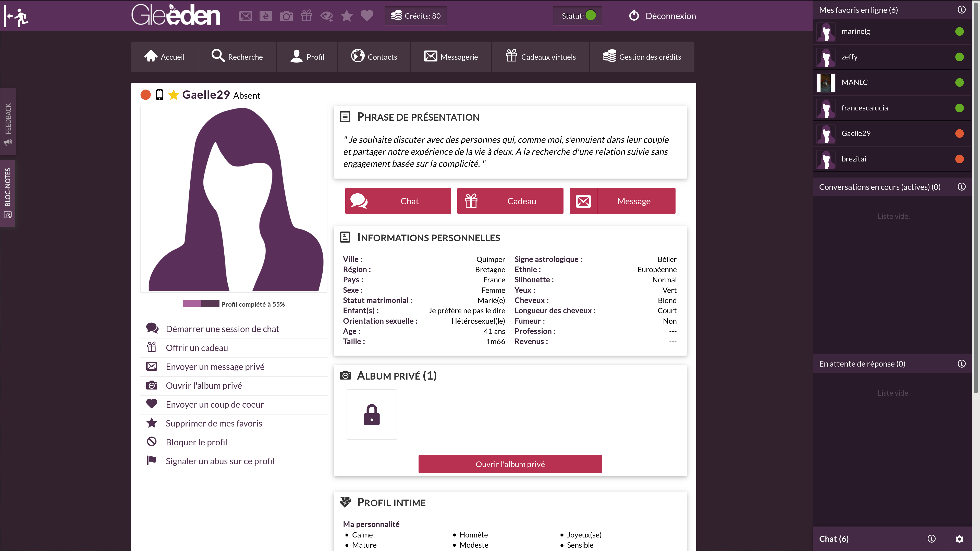Click the gift icon in header toolbar
This screenshot has width=980, height=551.
306,16
